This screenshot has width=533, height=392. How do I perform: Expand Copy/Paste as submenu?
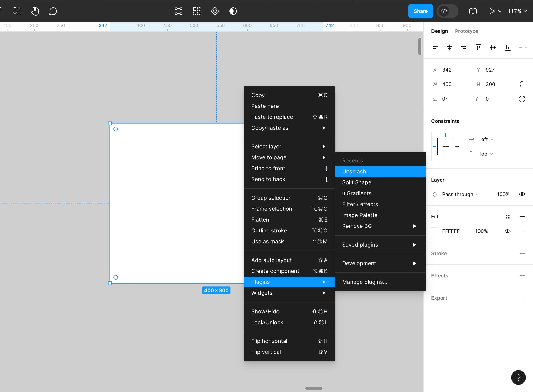[289, 128]
